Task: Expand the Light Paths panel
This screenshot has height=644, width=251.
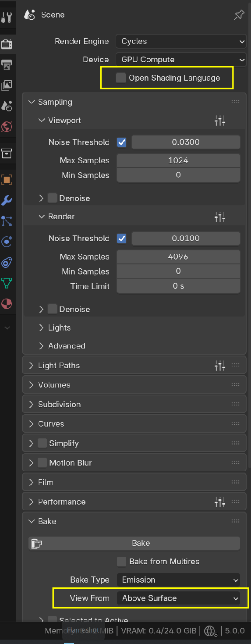Action: pos(59,366)
